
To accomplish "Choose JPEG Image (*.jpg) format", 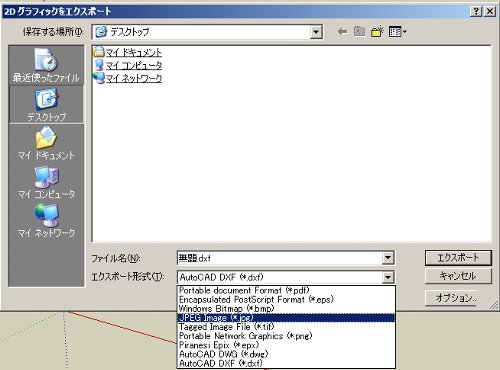I will pyautogui.click(x=286, y=318).
